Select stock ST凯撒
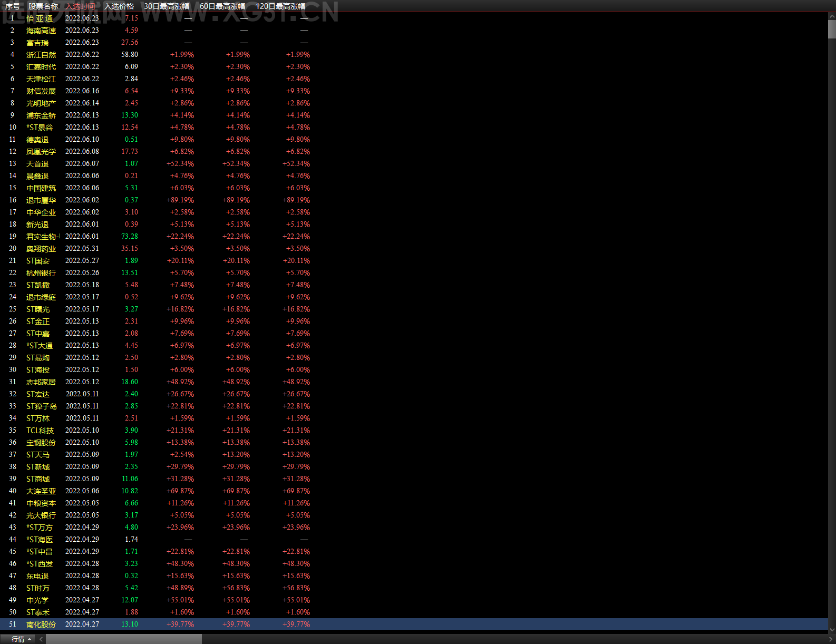Screen dimensions: 836x644 pos(38,285)
